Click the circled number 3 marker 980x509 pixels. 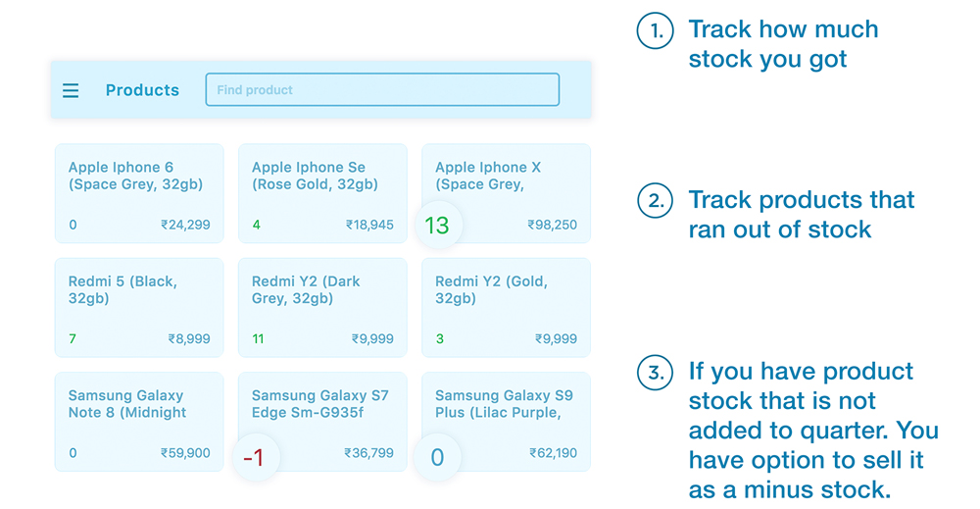click(655, 373)
